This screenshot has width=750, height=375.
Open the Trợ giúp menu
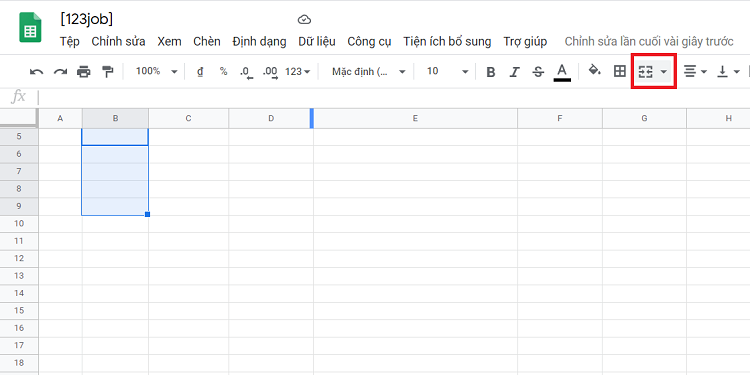(525, 42)
